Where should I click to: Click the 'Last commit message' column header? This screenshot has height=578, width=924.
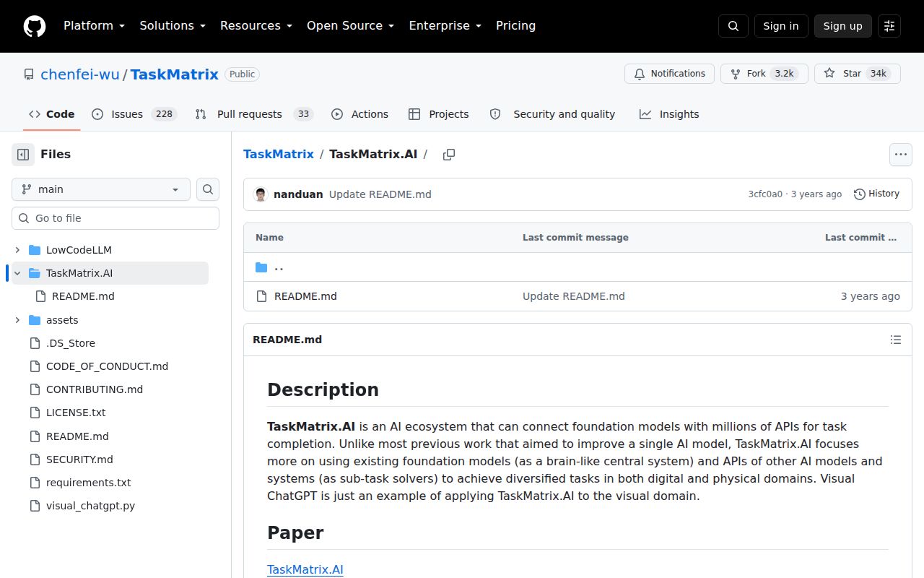pyautogui.click(x=575, y=238)
